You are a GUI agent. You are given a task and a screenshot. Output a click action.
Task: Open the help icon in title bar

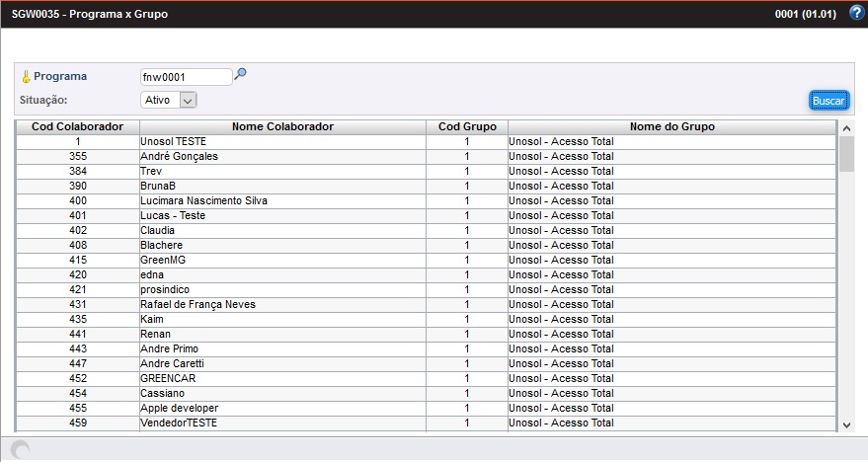[x=856, y=13]
